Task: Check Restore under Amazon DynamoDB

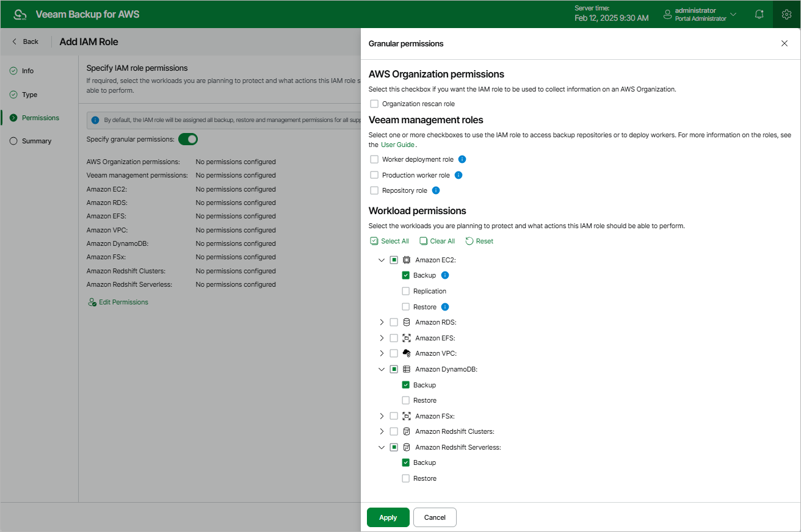Action: tap(406, 400)
